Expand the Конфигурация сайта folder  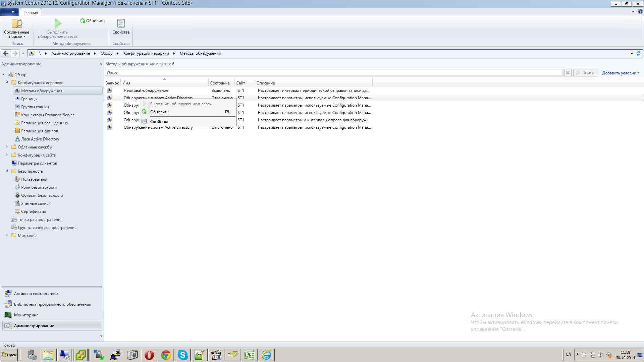(7, 155)
